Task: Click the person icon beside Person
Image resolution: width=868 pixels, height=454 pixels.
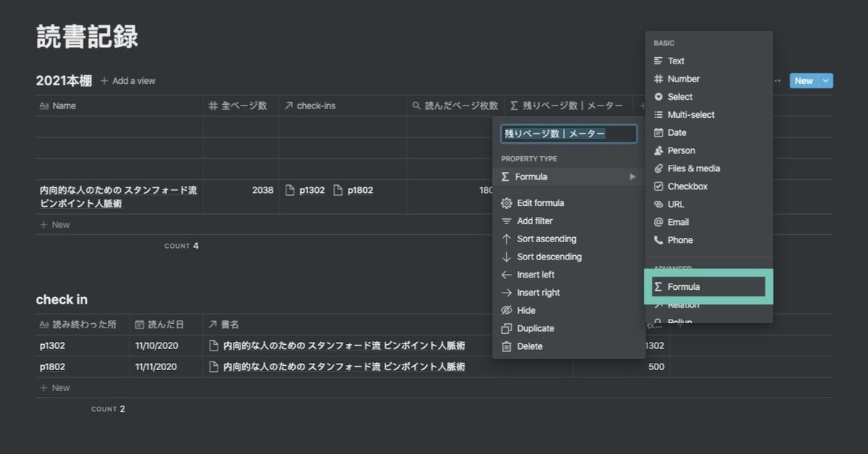Action: [x=658, y=150]
